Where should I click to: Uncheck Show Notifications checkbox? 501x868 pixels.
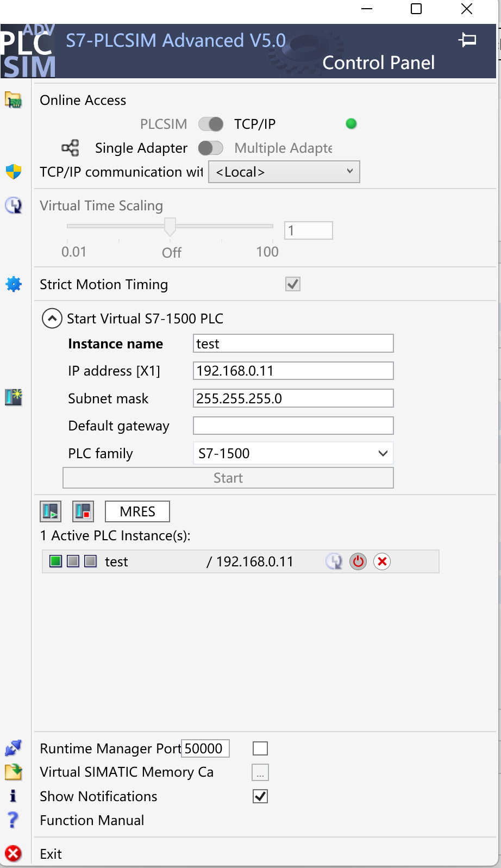(260, 796)
